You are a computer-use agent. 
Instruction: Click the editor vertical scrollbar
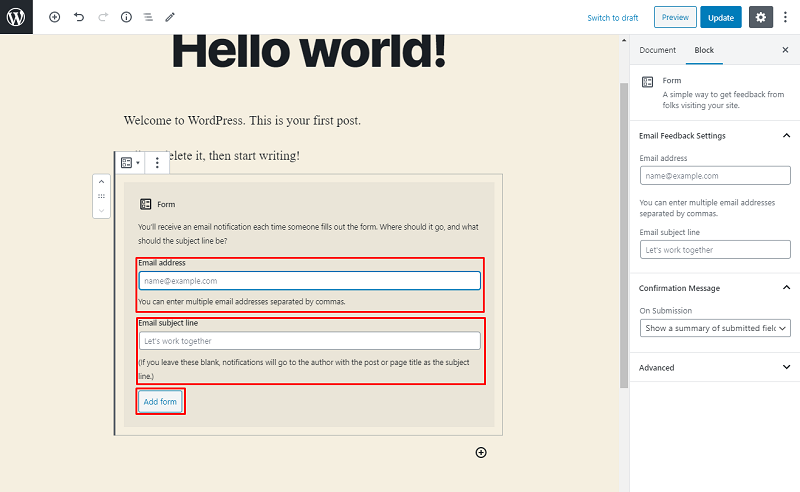click(x=623, y=235)
